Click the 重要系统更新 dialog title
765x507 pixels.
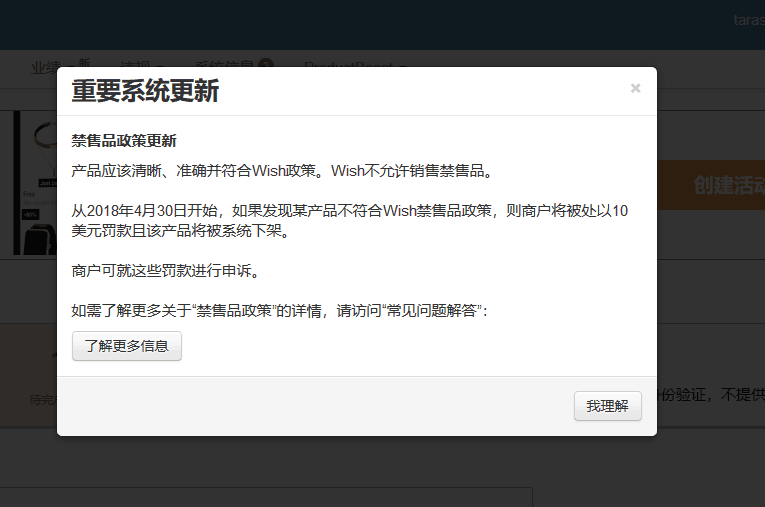(145, 91)
